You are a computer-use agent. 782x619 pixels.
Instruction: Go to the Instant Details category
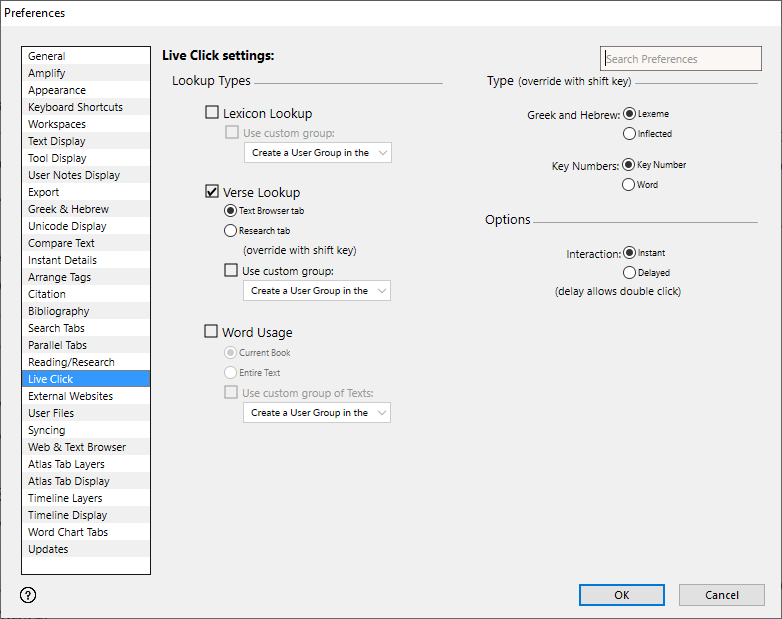coord(62,260)
